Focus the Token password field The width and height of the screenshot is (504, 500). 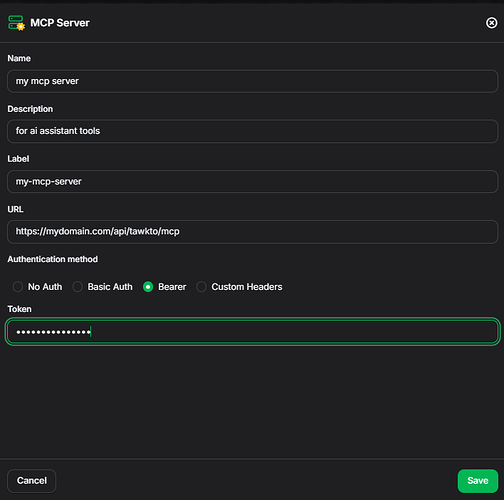pos(252,332)
